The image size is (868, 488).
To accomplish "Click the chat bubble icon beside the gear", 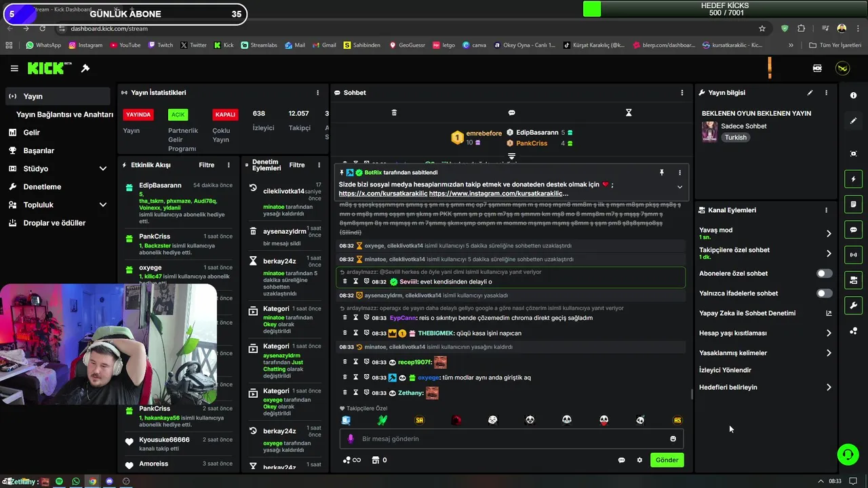I will tap(621, 460).
